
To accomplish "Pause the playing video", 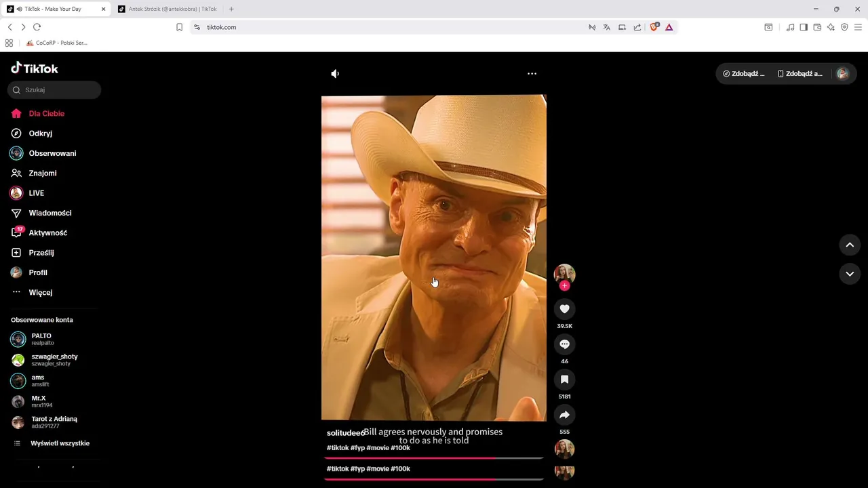I will coord(434,258).
